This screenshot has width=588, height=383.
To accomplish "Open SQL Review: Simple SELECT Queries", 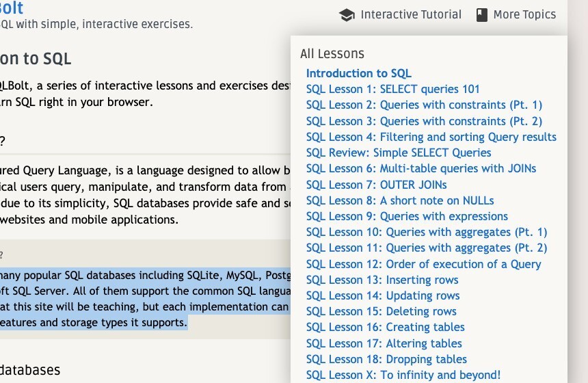I will 399,153.
